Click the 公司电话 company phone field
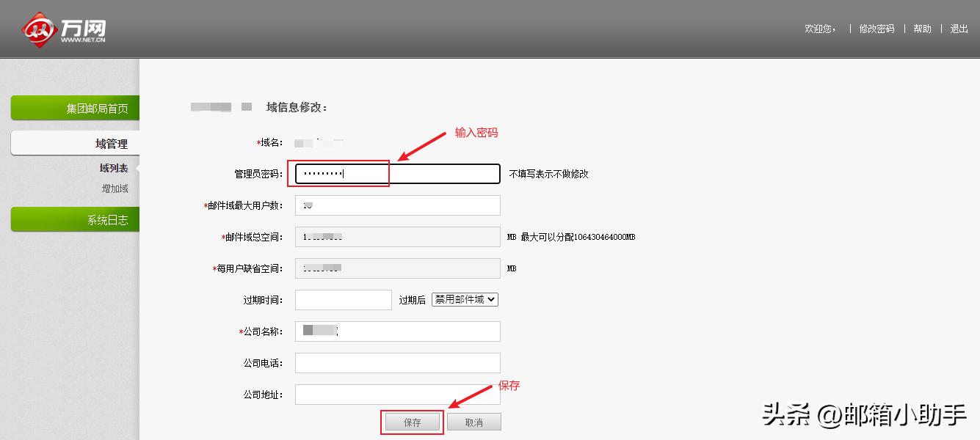 396,362
